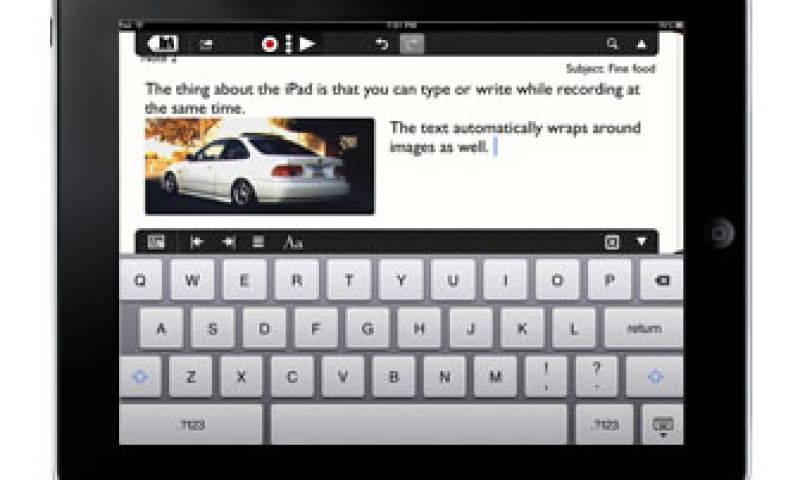
Task: Insert an image using picture icon
Action: (x=156, y=241)
